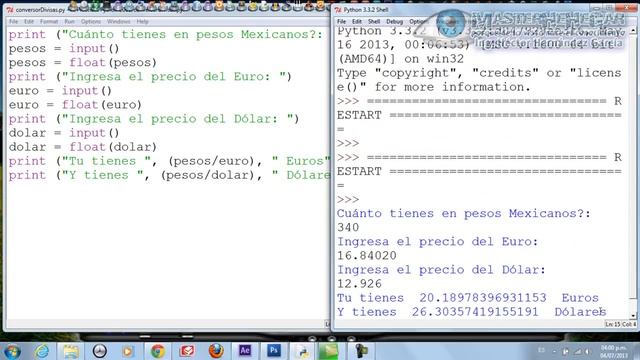Open the taskbar clock showing 04:00 p.m.

(x=614, y=351)
